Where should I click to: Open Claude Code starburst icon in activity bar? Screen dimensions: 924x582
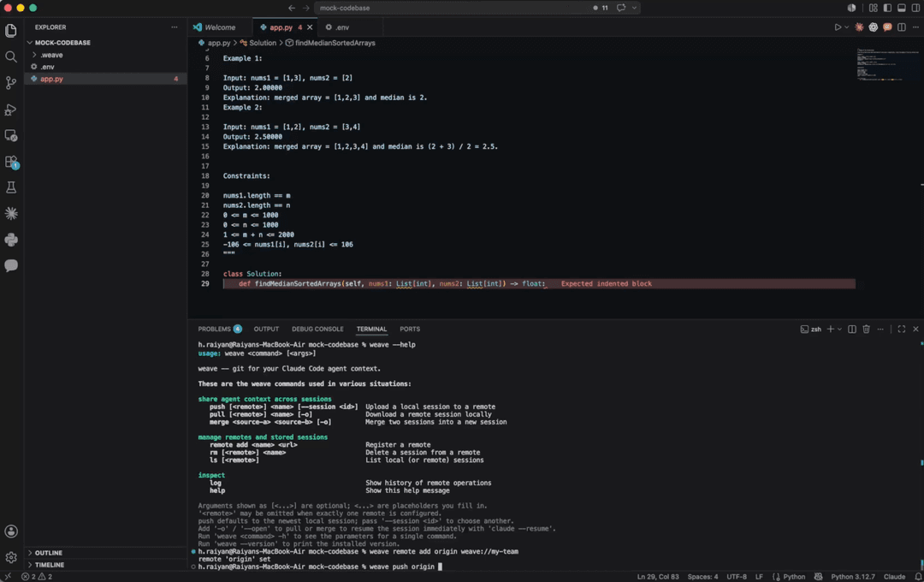tap(11, 213)
